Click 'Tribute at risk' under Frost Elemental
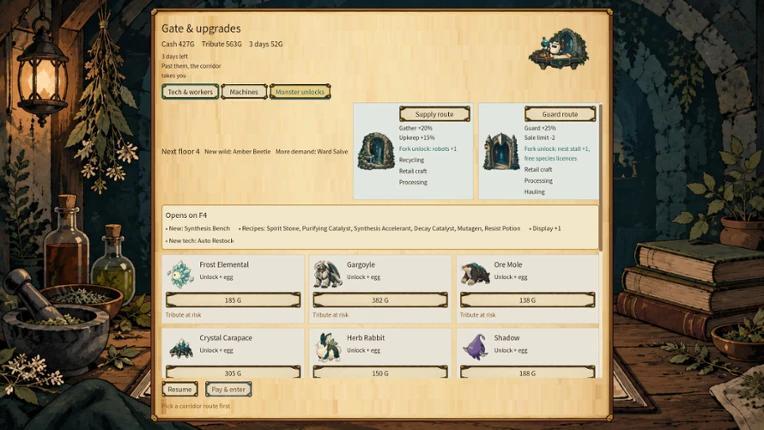 [183, 315]
